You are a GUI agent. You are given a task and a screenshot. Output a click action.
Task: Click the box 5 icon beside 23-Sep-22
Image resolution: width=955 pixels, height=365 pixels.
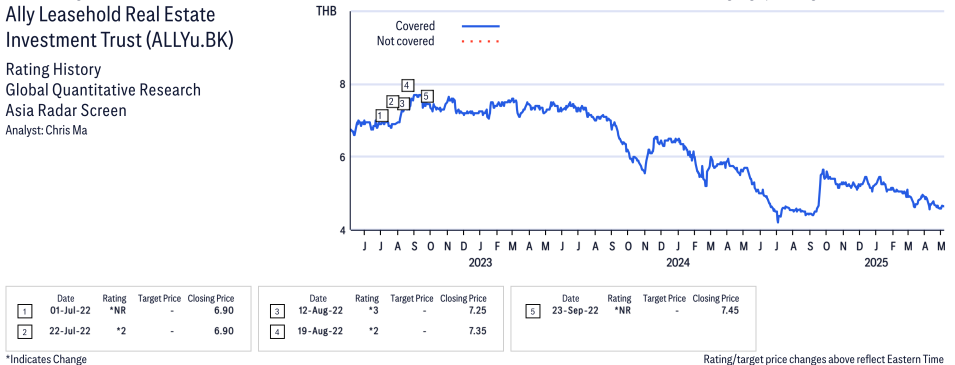pos(532,311)
